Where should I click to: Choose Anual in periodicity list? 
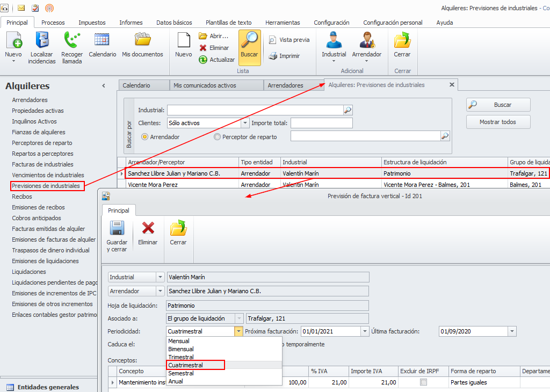176,381
